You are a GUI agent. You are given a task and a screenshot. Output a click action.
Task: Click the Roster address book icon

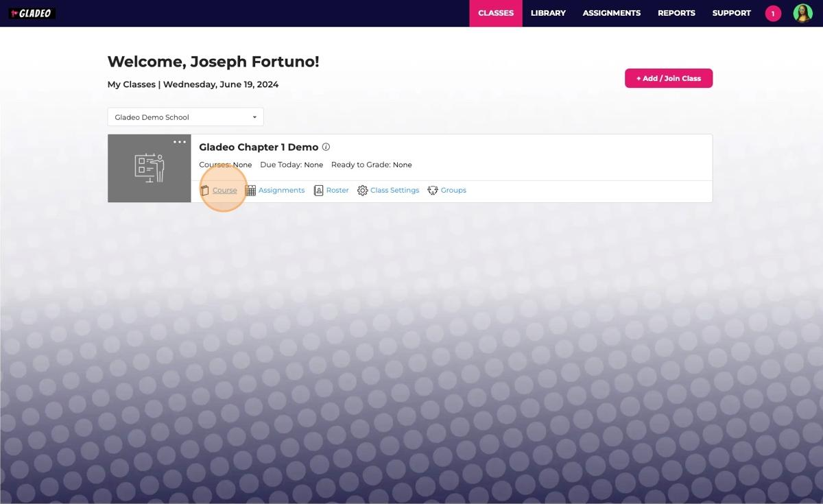click(318, 190)
